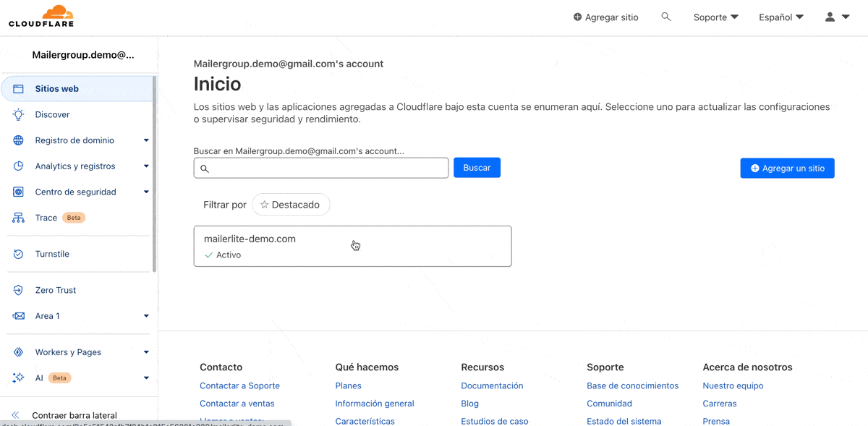Screen dimensions: 868x426
Task: Open the header search magnifier icon
Action: pos(666,17)
